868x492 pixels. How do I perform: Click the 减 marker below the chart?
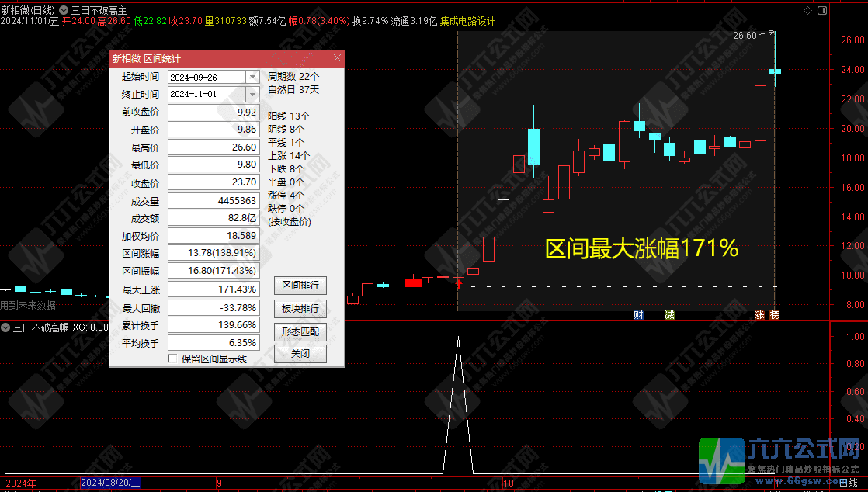669,315
